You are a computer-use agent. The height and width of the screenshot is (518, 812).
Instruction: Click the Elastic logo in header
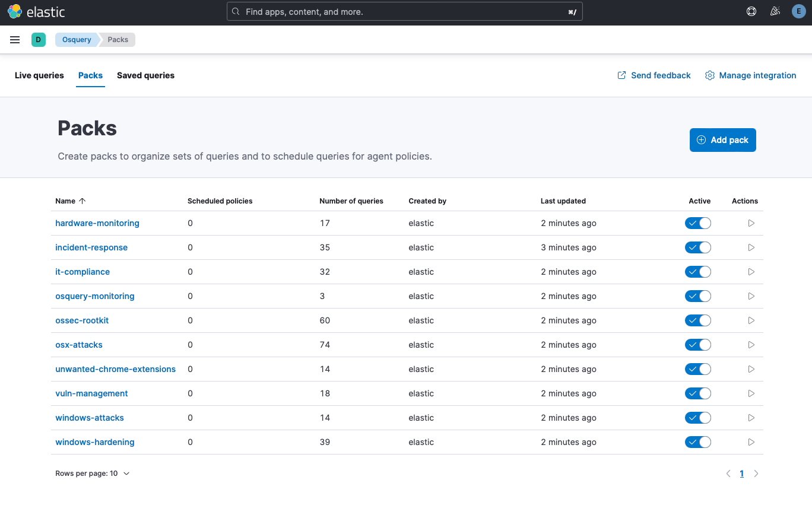[x=36, y=12]
